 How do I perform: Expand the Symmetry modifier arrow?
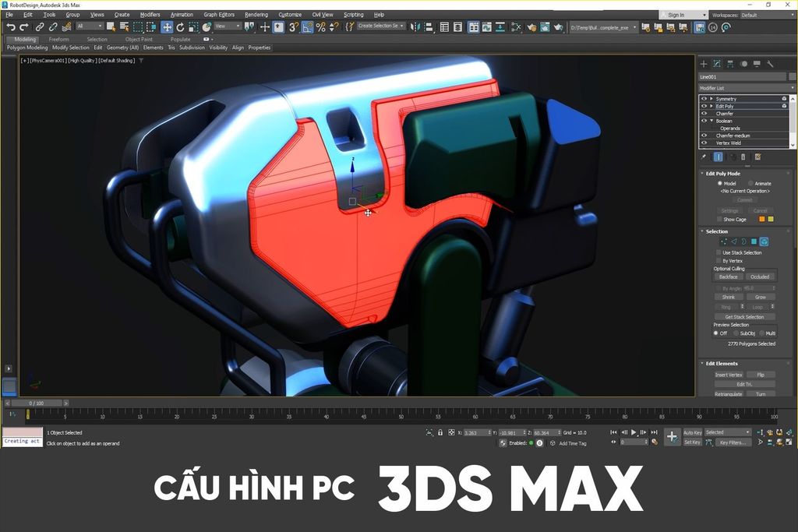click(x=711, y=99)
